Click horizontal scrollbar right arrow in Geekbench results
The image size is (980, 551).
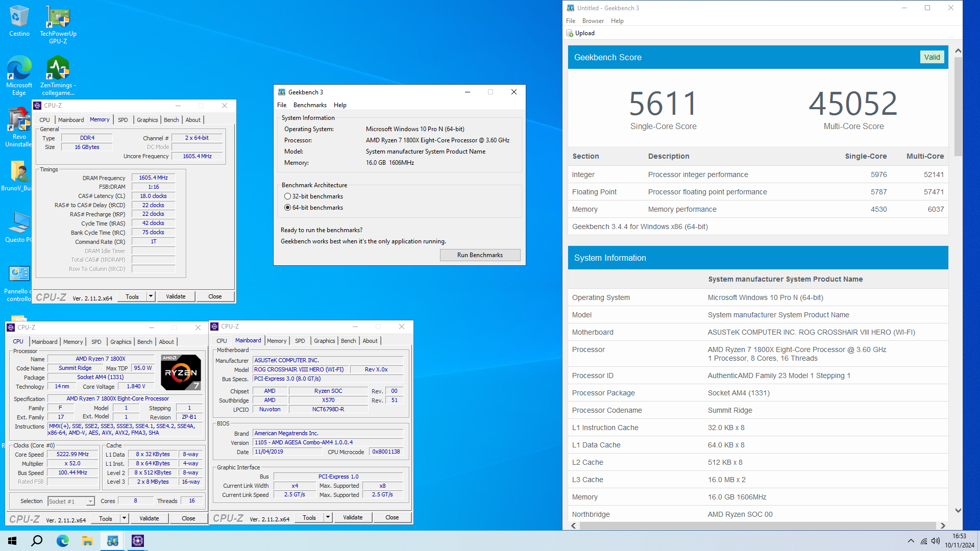point(943,525)
